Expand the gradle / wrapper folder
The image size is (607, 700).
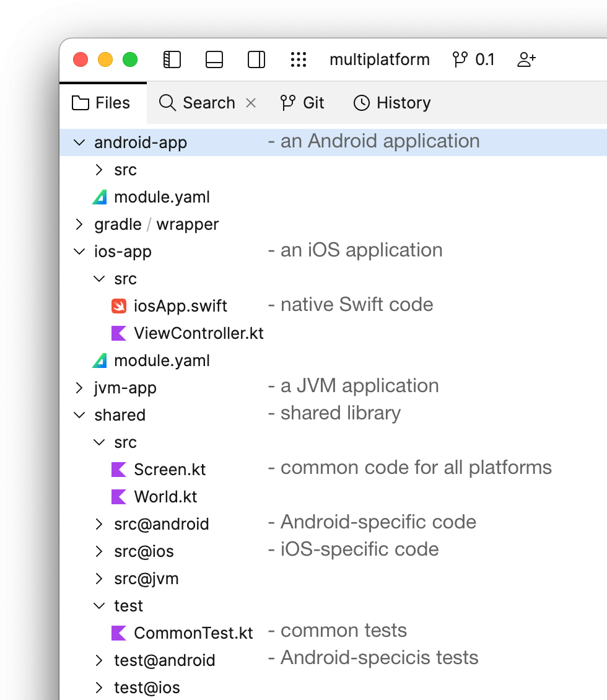click(79, 224)
